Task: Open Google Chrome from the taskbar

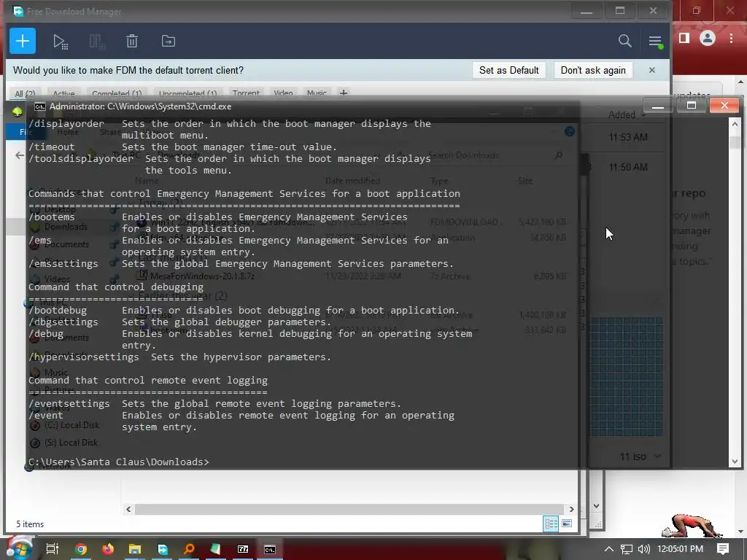Action: coord(81,549)
